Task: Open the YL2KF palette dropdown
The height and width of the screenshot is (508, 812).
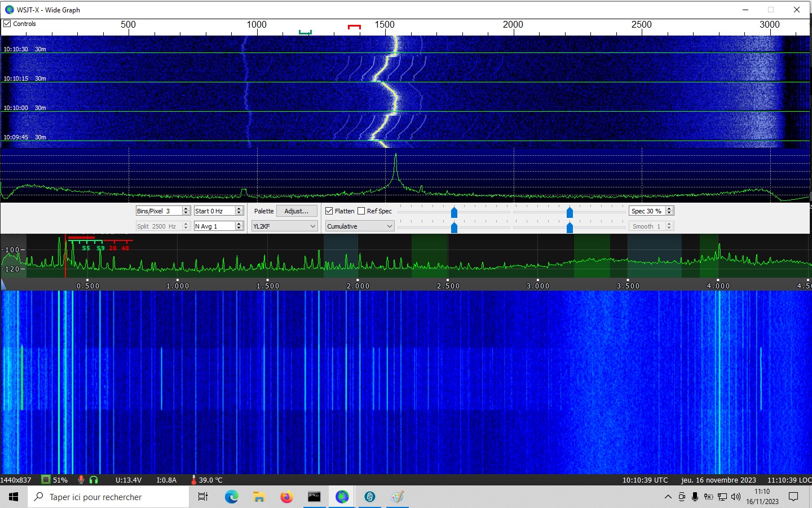Action: coord(285,226)
